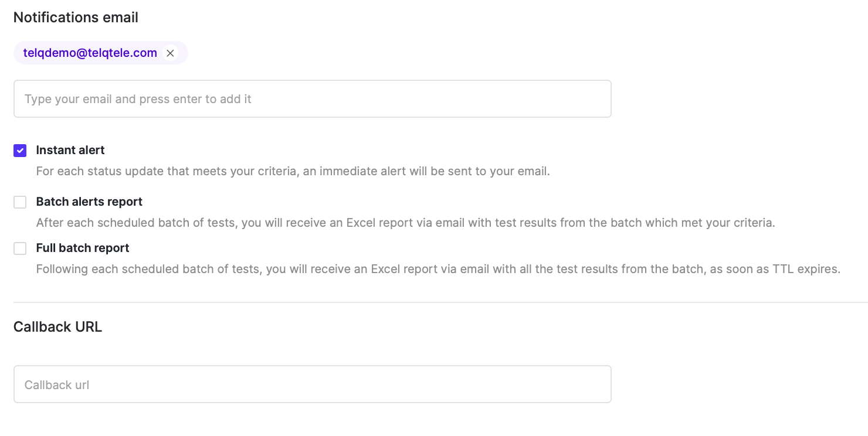Click the "Batch alerts report" label text
Screen dimensions: 868x436
89,202
